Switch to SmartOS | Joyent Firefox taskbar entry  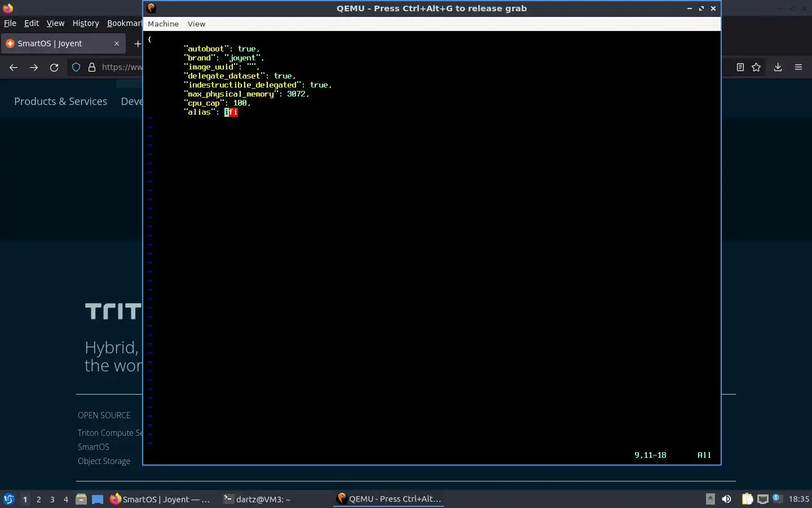[160, 499]
